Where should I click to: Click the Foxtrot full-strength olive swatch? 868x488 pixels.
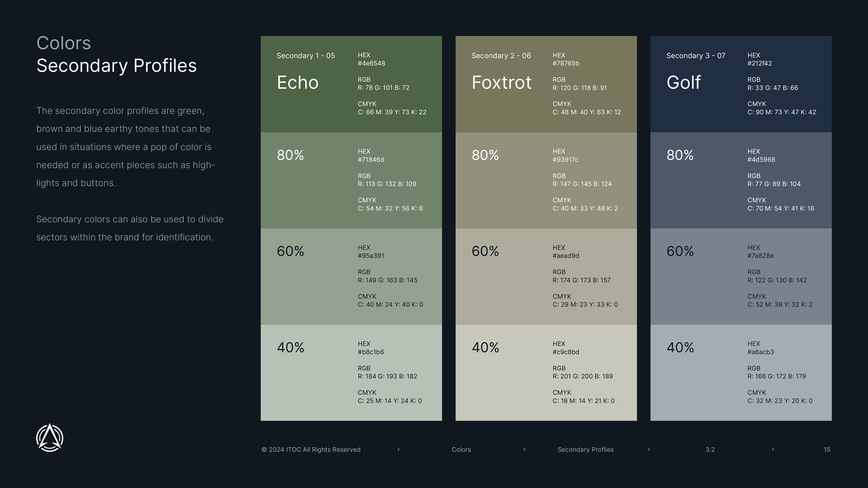(x=546, y=84)
